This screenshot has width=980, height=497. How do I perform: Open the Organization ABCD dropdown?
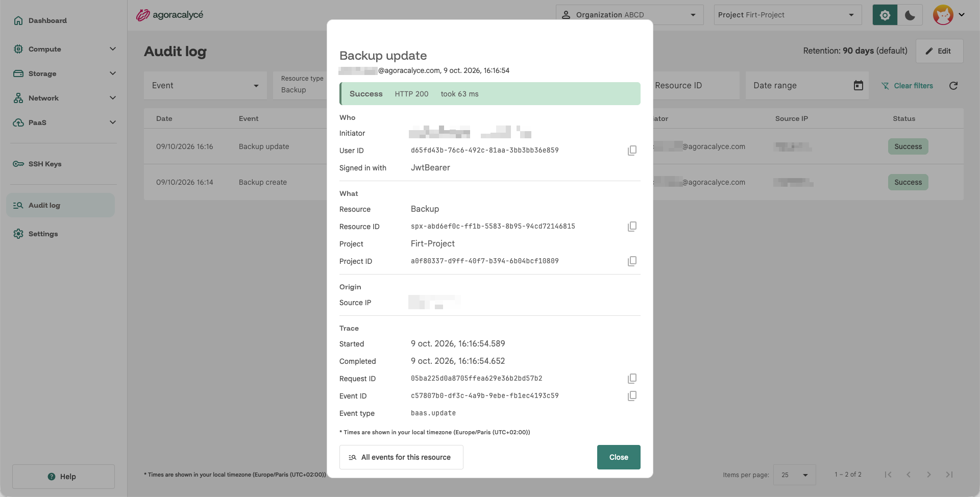click(x=630, y=15)
